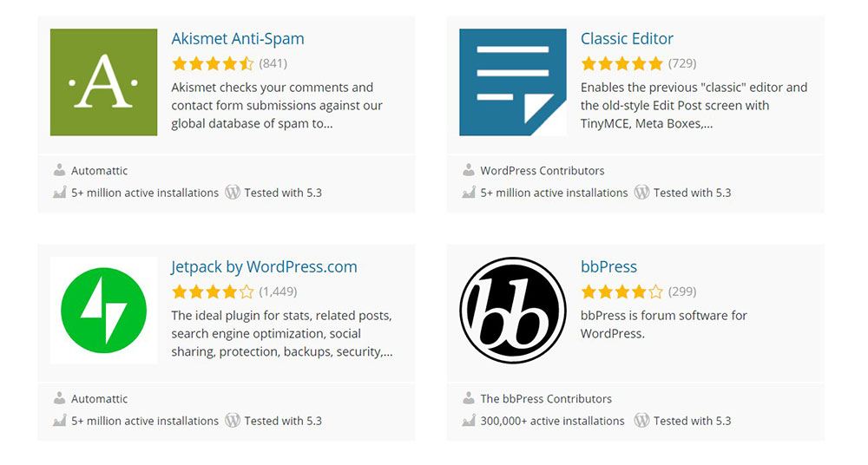Viewport: 868px width, 465px height.
Task: Click The bbPress Contributors author name
Action: point(546,399)
